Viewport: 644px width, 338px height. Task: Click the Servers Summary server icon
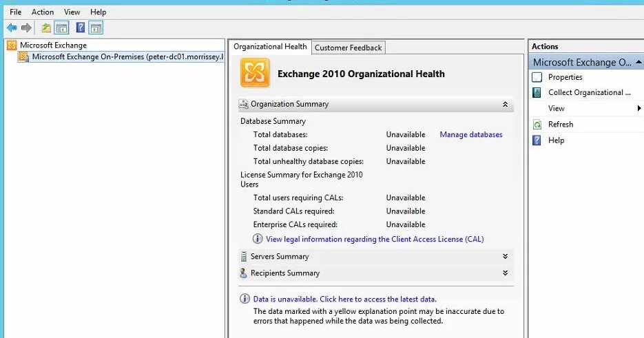(244, 256)
